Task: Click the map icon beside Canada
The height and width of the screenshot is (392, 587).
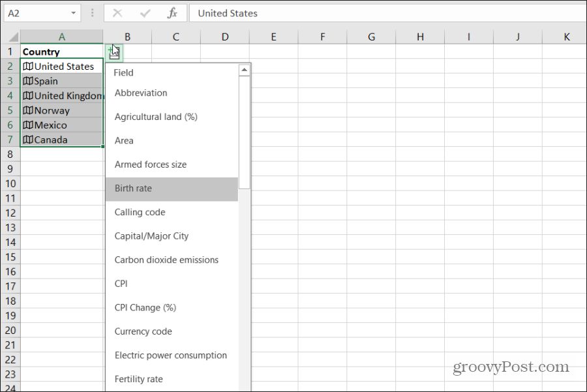Action: pos(27,140)
